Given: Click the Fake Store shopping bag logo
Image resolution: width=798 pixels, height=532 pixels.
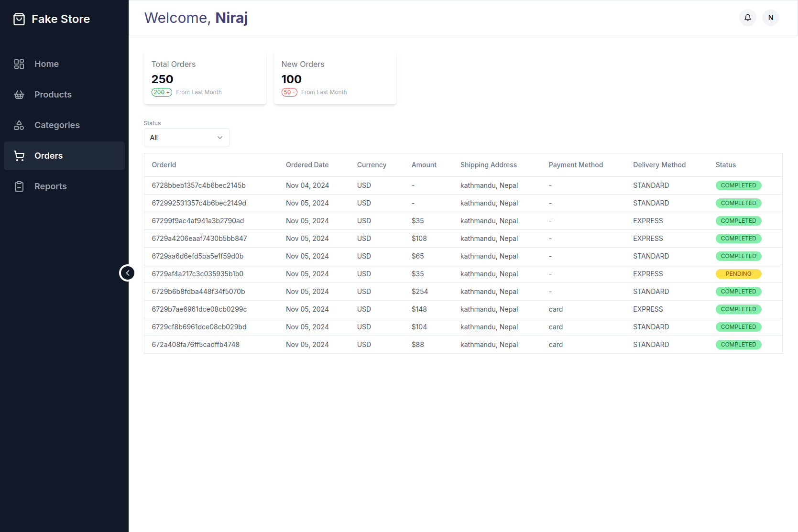Looking at the screenshot, I should (x=19, y=19).
